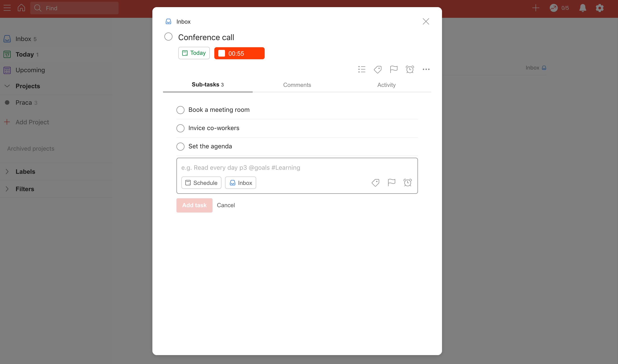Set priority via flag icon in editor

tap(391, 183)
